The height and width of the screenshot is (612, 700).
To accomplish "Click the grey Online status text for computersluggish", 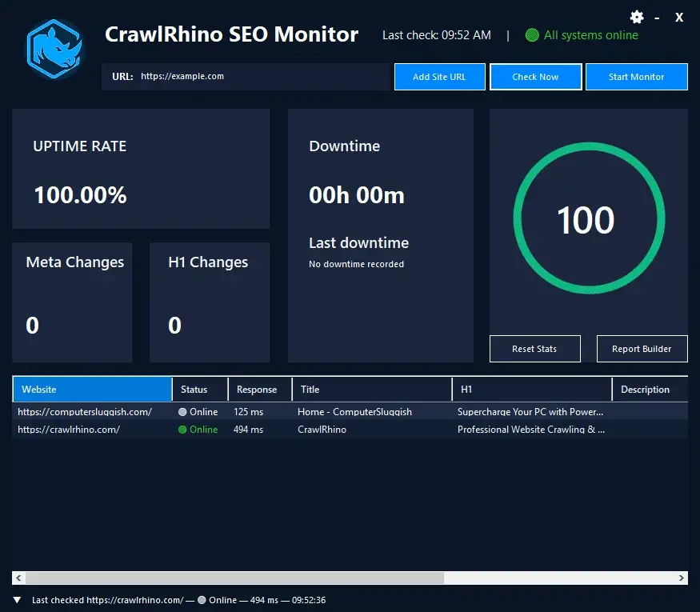I will (203, 412).
